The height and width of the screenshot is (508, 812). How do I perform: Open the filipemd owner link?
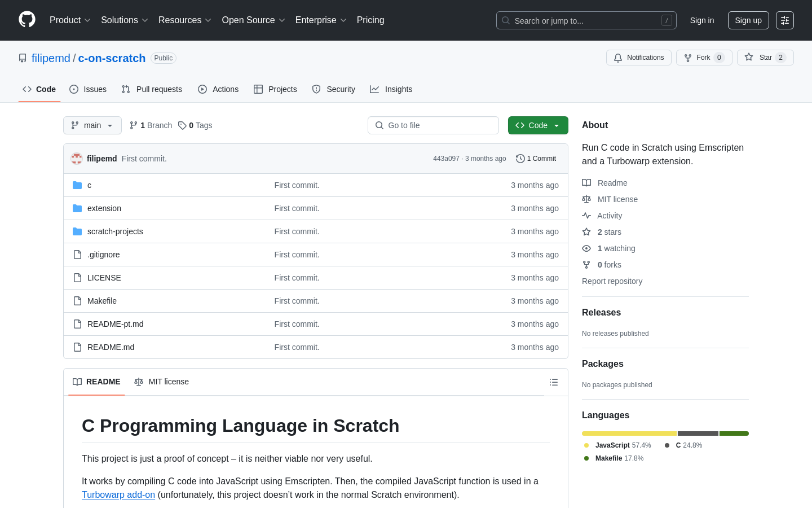[x=51, y=58]
